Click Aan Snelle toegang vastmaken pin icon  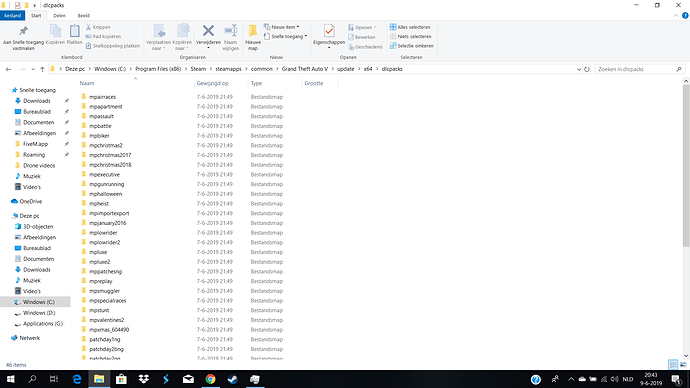[x=23, y=31]
